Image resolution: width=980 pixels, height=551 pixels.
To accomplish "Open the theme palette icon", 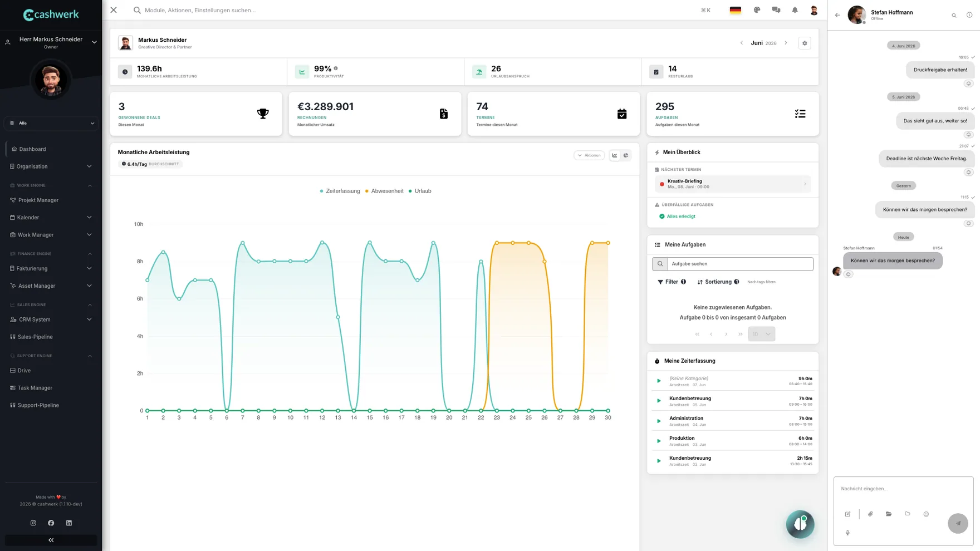I will [757, 10].
